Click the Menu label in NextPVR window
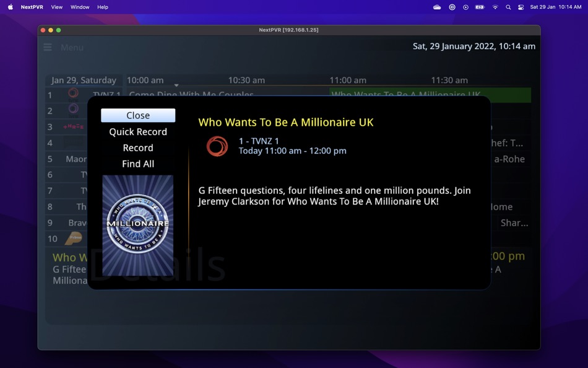 tap(72, 48)
